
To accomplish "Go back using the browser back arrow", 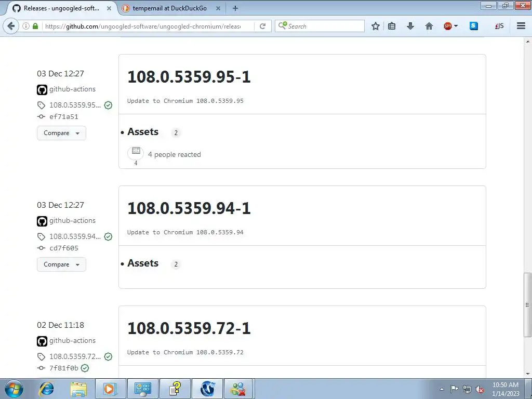I will click(x=11, y=26).
